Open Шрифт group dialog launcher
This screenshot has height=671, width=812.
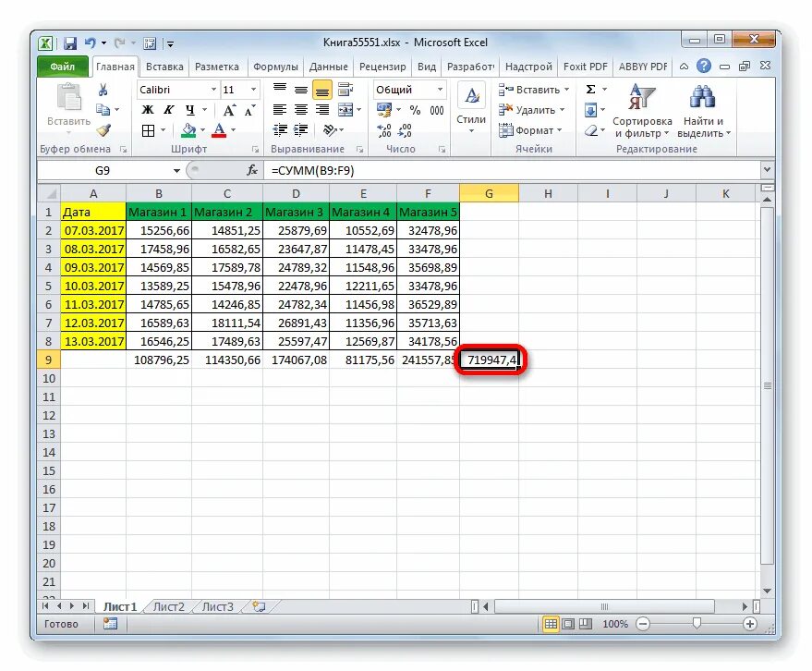(x=255, y=149)
